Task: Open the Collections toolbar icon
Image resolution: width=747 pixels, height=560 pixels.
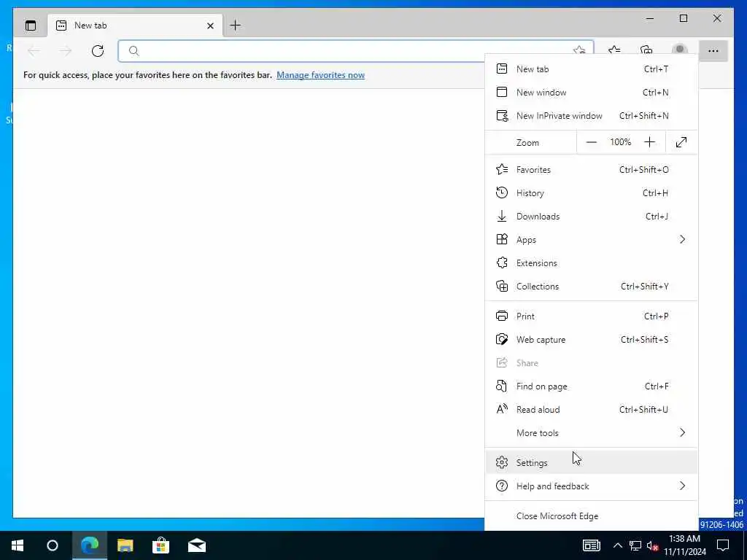Action: point(646,50)
